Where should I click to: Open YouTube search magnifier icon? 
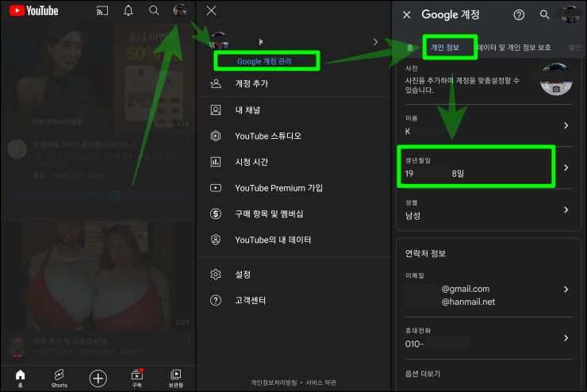pyautogui.click(x=154, y=10)
